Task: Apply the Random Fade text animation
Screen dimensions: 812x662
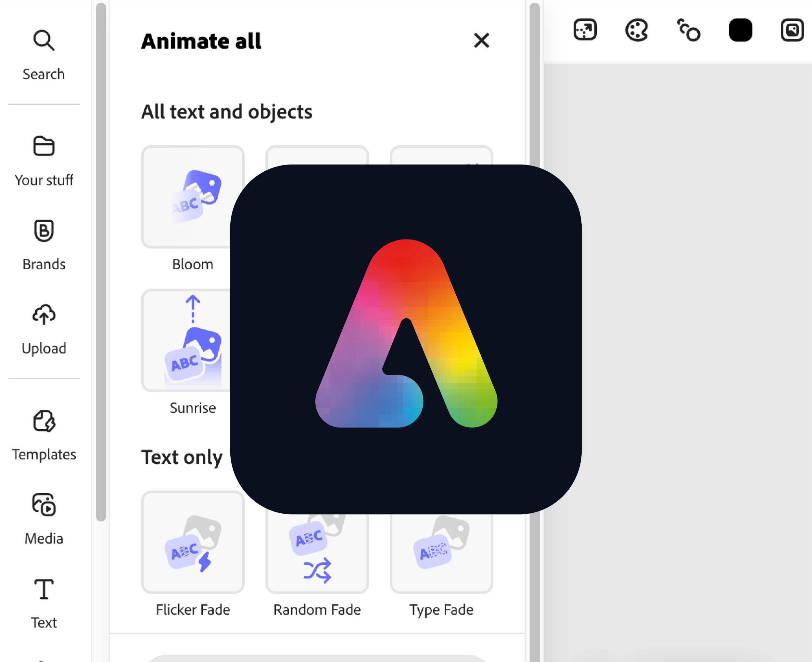Action: (x=317, y=543)
